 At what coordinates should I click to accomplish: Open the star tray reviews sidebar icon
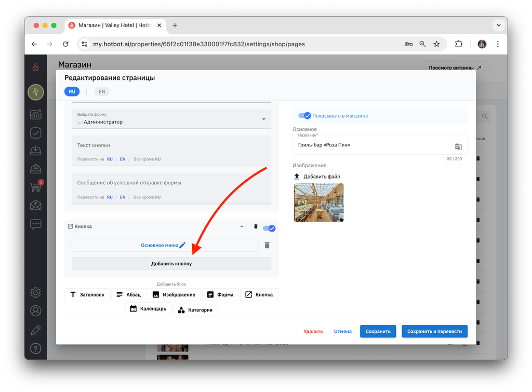click(36, 169)
